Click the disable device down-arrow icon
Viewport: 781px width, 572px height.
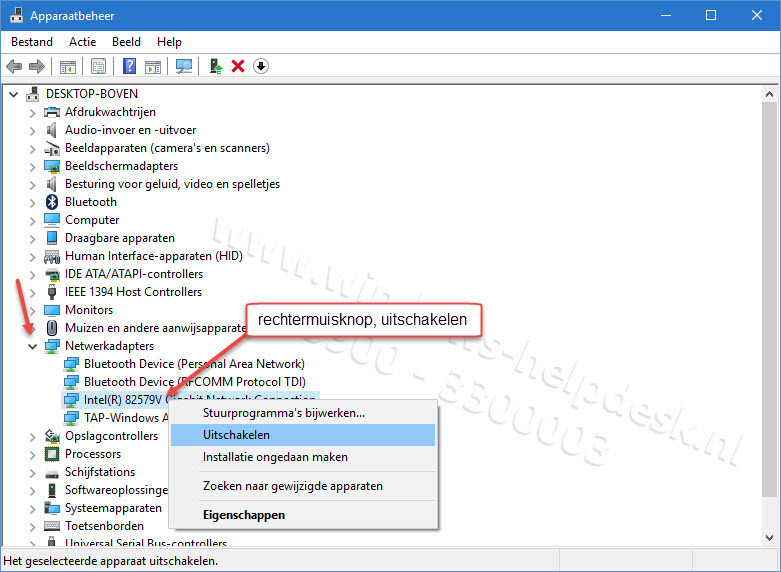point(261,66)
